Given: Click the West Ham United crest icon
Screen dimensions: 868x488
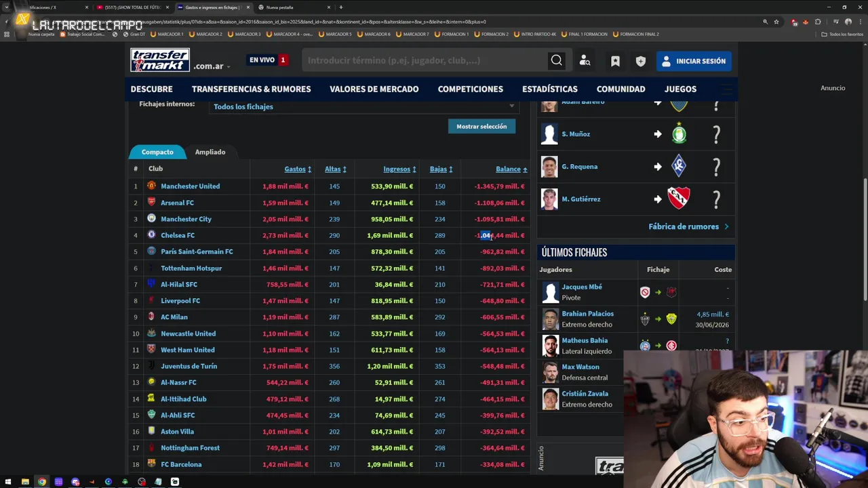Looking at the screenshot, I should [x=151, y=349].
